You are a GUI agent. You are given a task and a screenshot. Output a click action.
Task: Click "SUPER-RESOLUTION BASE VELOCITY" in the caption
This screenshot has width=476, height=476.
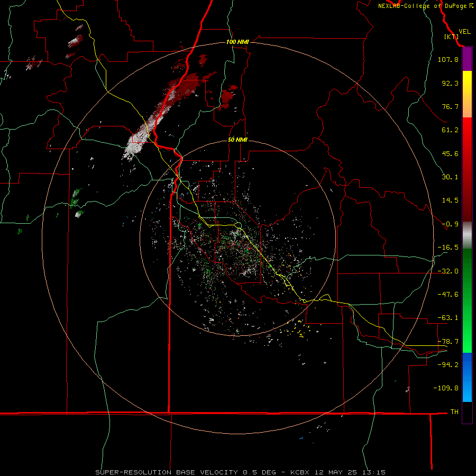(167, 472)
